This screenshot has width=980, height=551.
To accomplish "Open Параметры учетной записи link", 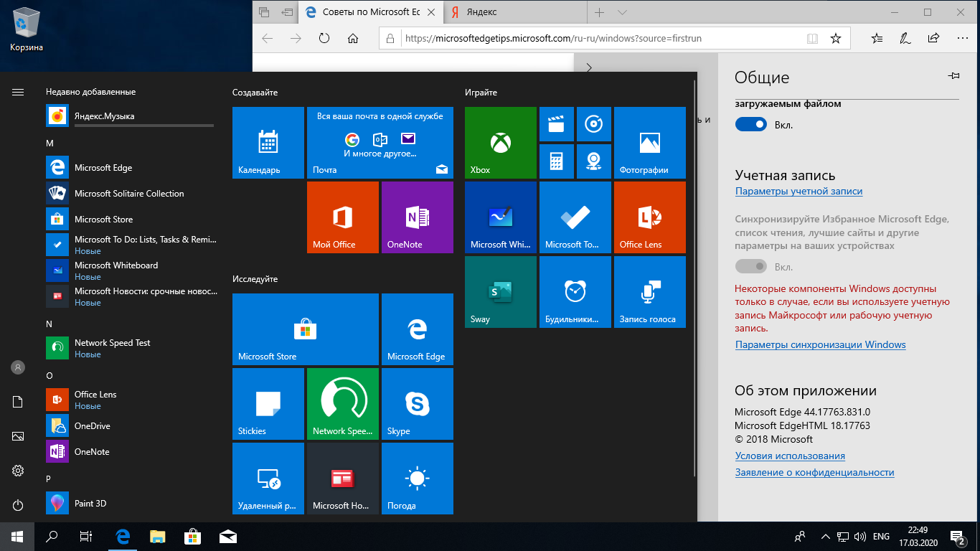I will tap(798, 192).
